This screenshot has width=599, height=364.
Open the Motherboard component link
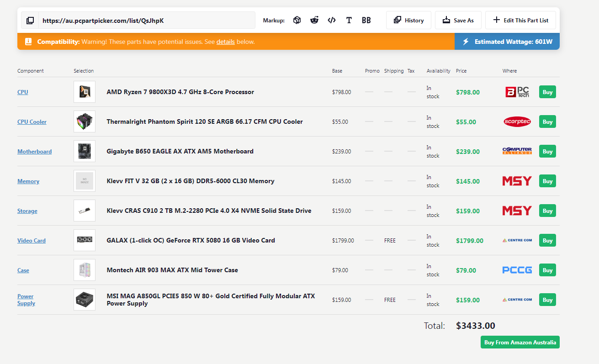point(35,152)
